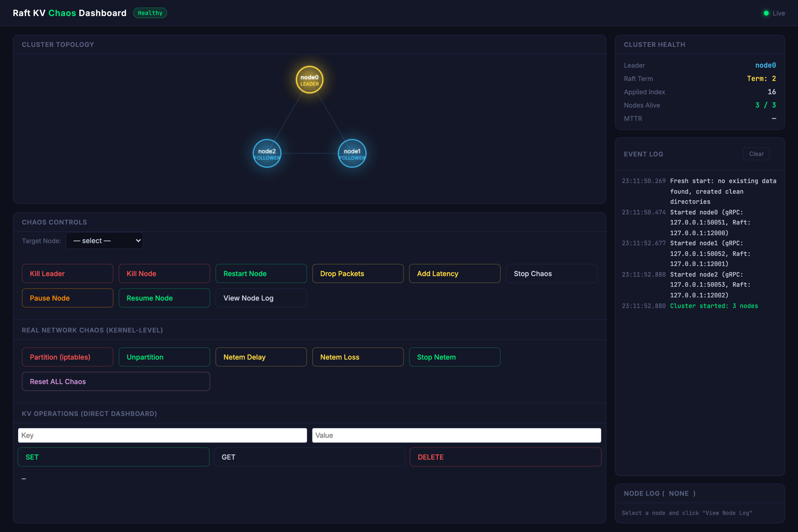Click the Applied Index value "16"
This screenshot has width=798, height=532.
(x=772, y=92)
